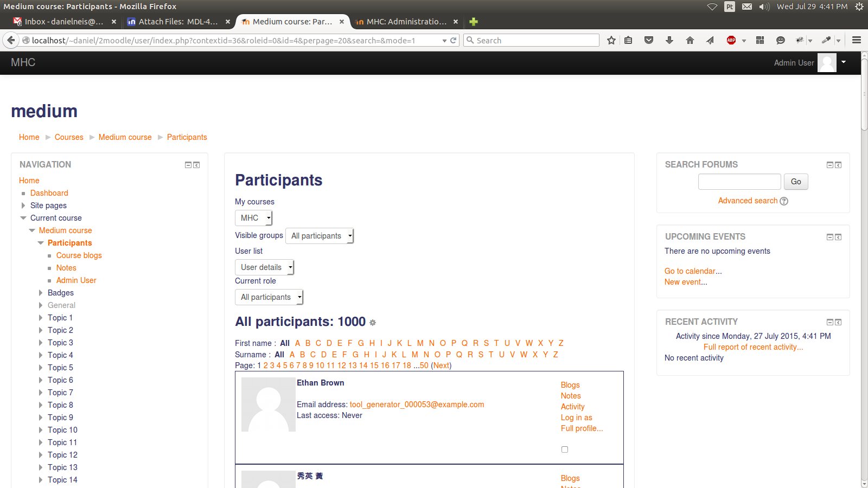
Task: Go back with the browser back arrow
Action: pyautogui.click(x=11, y=40)
